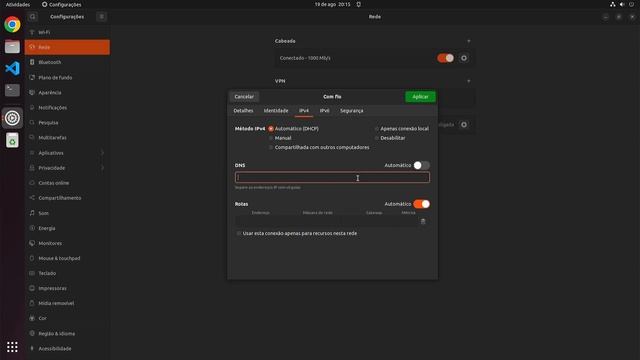Screen dimensions: 640x360
Task: Open Mouse & touchpad in sidebar
Action: [x=67, y=258]
